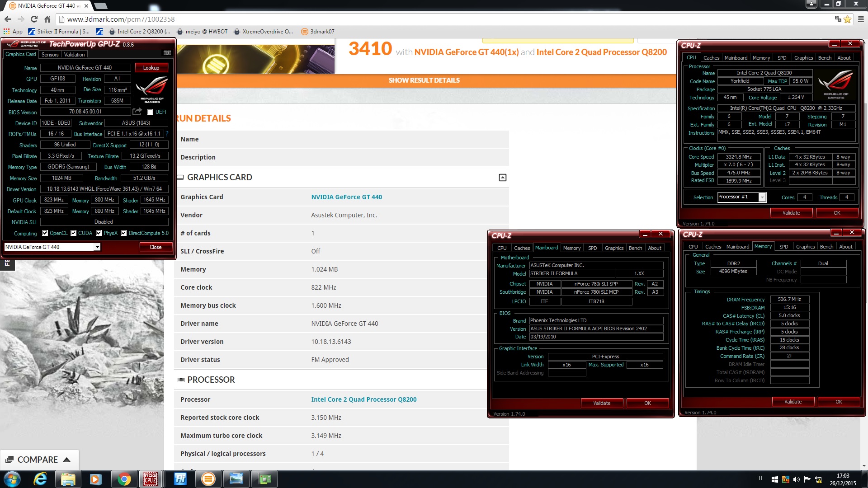The height and width of the screenshot is (488, 868).
Task: Click the translate page icon in address bar
Action: point(838,19)
